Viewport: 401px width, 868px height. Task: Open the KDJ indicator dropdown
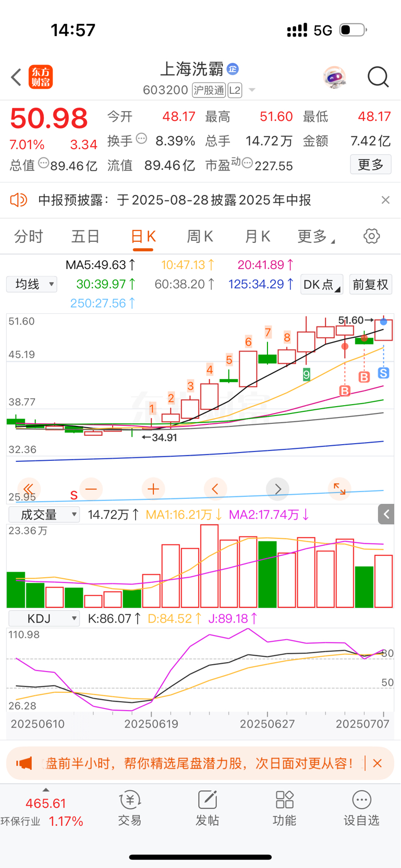[x=44, y=619]
